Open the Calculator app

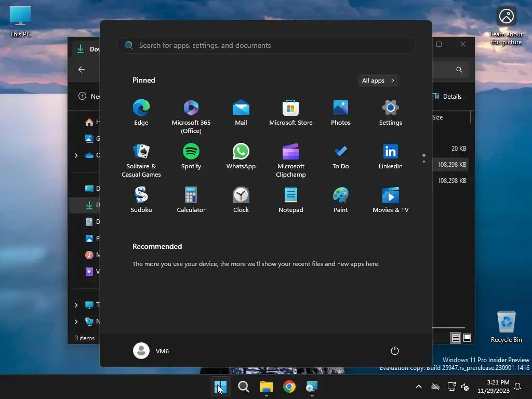pyautogui.click(x=191, y=200)
